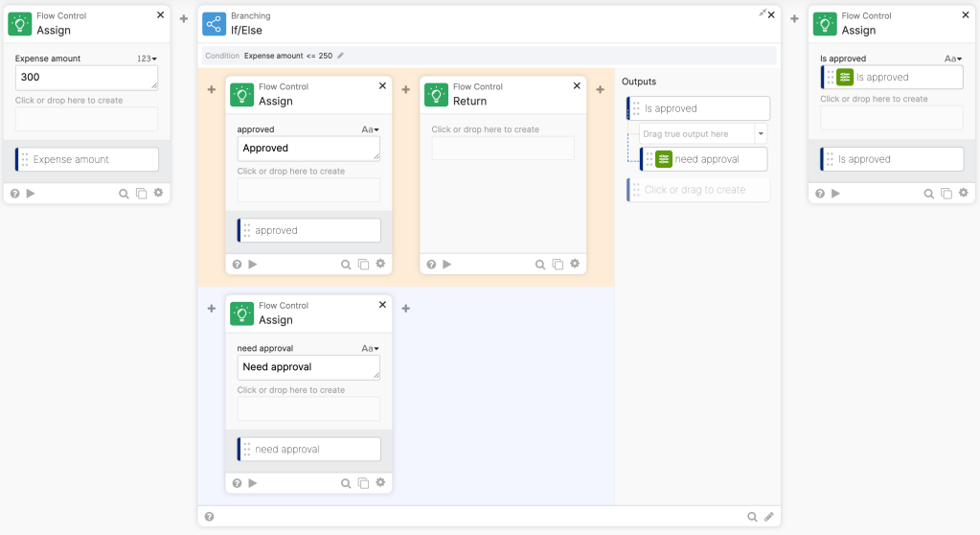Select the Expense amount output variable

pos(86,160)
